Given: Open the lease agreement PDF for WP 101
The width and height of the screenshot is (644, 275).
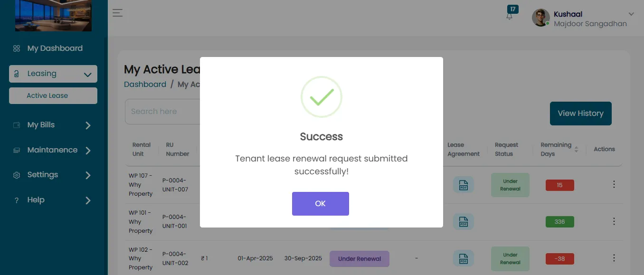Looking at the screenshot, I should [x=463, y=221].
